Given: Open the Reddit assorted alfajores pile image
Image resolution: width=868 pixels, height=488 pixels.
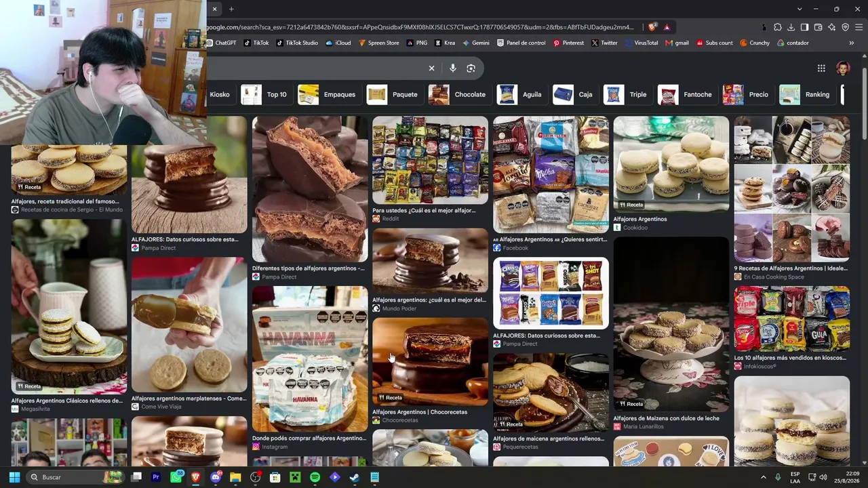Looking at the screenshot, I should pyautogui.click(x=430, y=160).
